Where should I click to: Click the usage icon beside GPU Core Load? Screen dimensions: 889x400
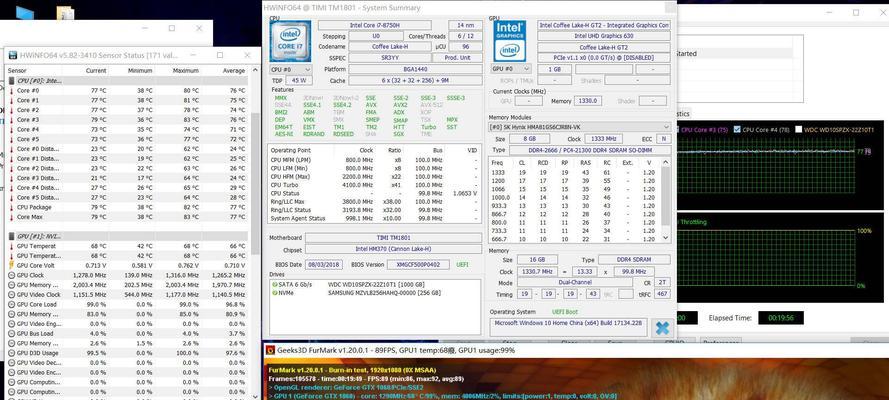(x=12, y=304)
